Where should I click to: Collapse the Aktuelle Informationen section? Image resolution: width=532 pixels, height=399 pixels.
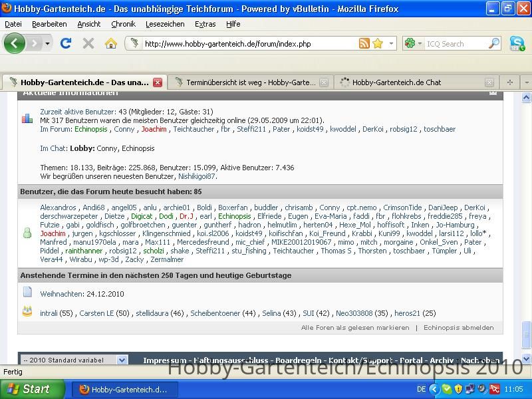pos(493,92)
